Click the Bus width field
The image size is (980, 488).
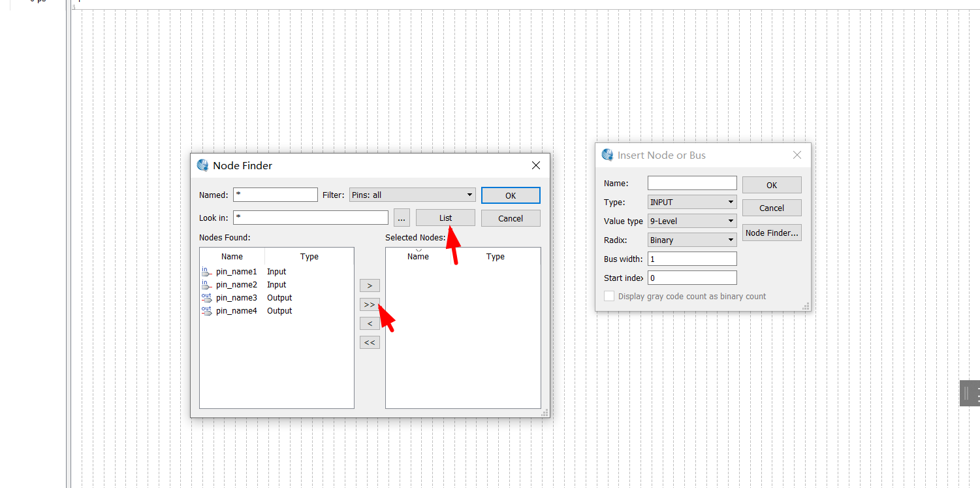[692, 259]
